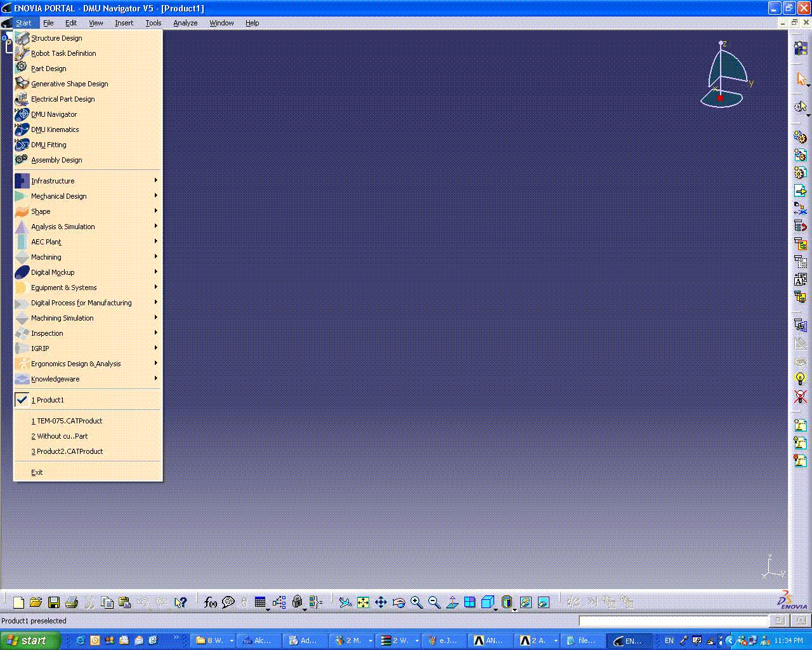
Task: Click the Zoom In magnifier icon
Action: click(416, 602)
